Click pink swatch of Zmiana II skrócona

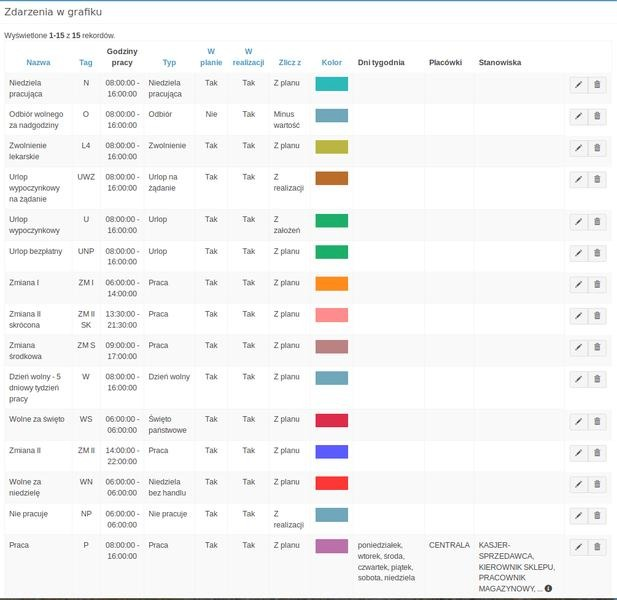point(332,315)
